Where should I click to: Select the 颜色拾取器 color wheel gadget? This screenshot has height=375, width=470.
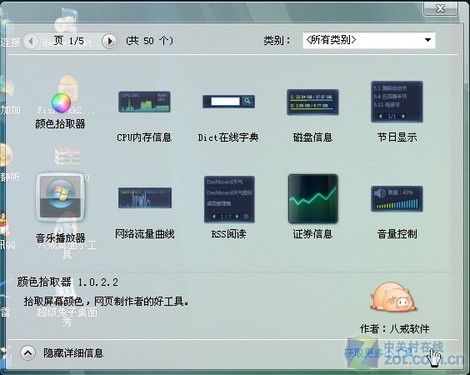pos(61,103)
